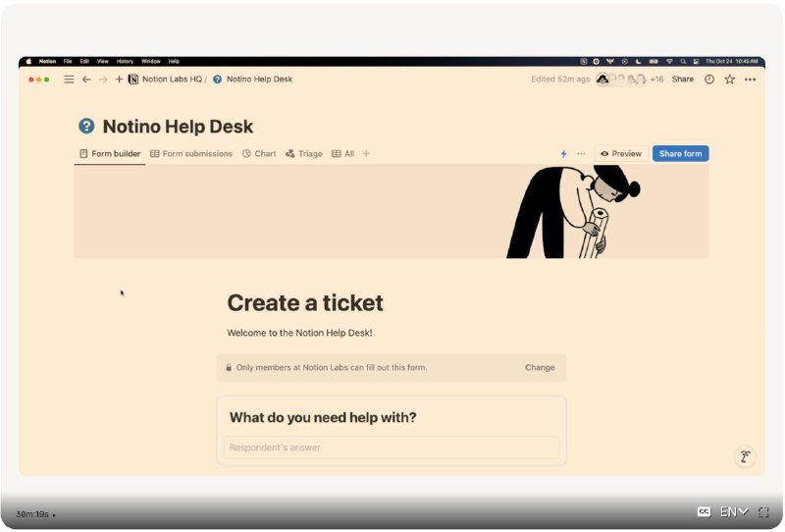Click the blue Share form button
785x532 pixels.
680,154
